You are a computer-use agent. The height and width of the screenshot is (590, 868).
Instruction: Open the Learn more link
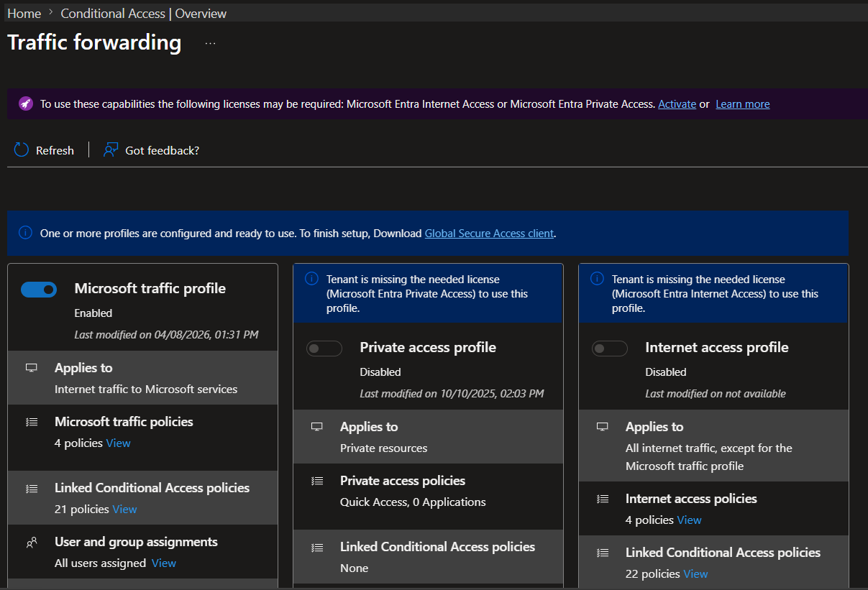743,103
